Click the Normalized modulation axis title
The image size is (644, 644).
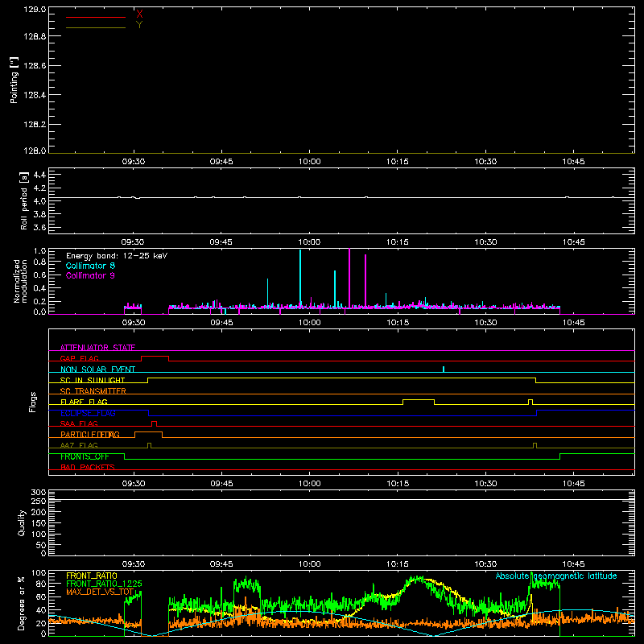[20, 281]
